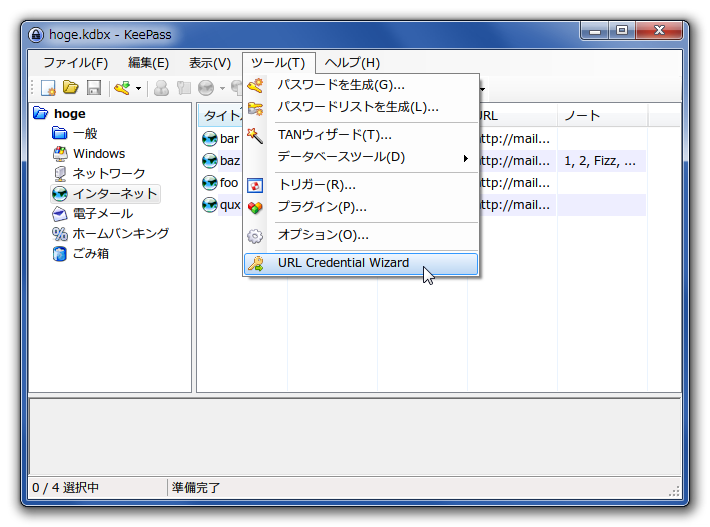Click the 一般 folder icon
The width and height of the screenshot is (710, 527).
[x=59, y=133]
